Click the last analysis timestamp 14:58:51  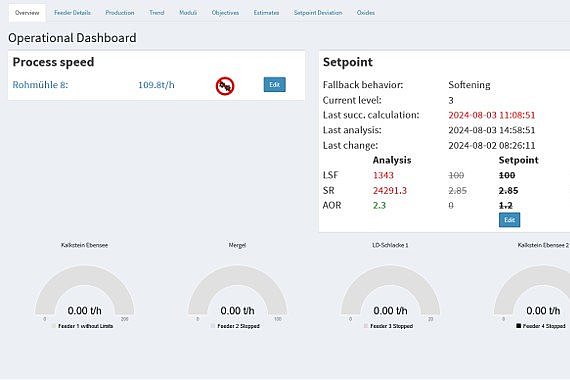click(x=491, y=130)
